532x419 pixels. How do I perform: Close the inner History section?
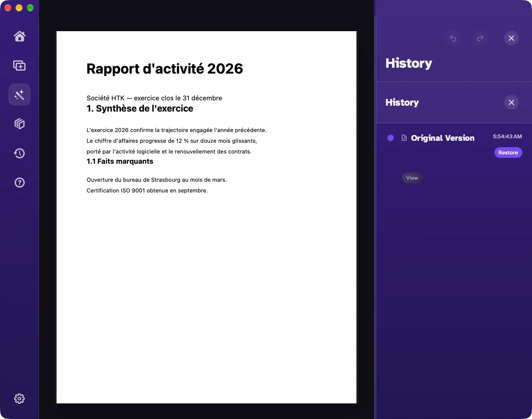512,102
